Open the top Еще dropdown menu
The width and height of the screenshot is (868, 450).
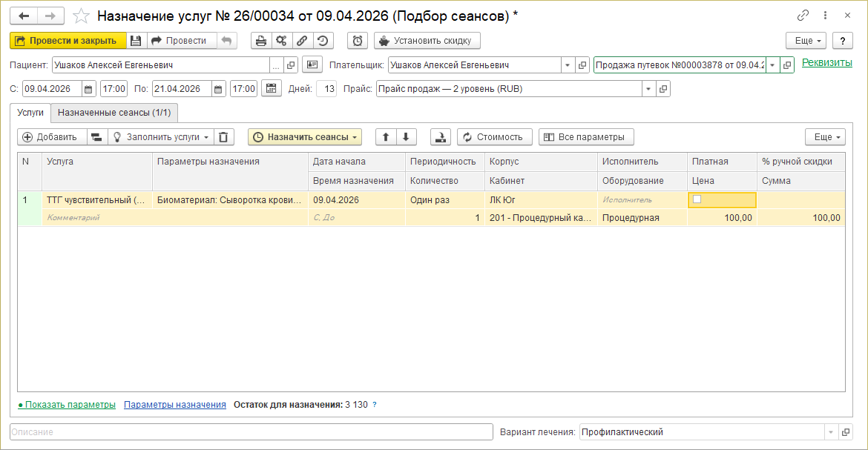pyautogui.click(x=806, y=41)
